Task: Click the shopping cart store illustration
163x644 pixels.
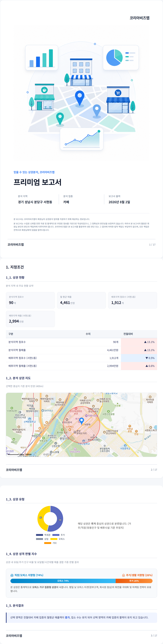Action: (118, 100)
